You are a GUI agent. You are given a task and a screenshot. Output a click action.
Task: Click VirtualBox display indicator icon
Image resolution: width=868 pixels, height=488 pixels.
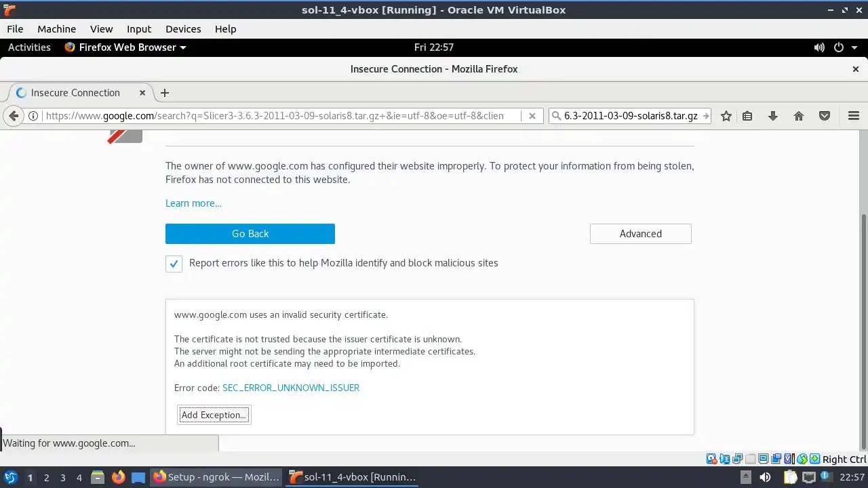[x=763, y=459]
